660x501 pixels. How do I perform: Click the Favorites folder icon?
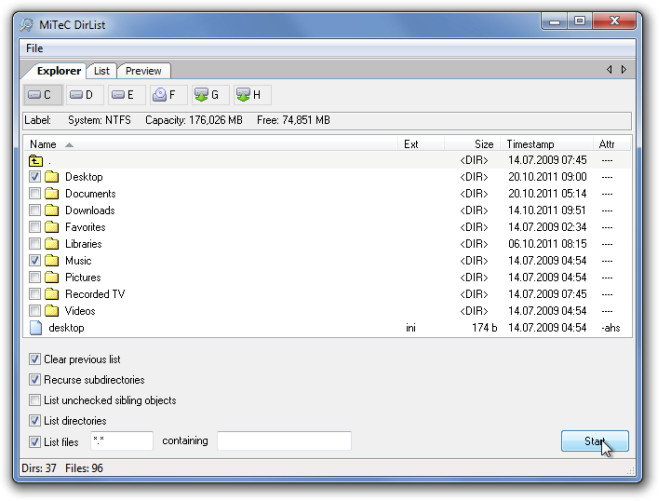click(x=52, y=227)
